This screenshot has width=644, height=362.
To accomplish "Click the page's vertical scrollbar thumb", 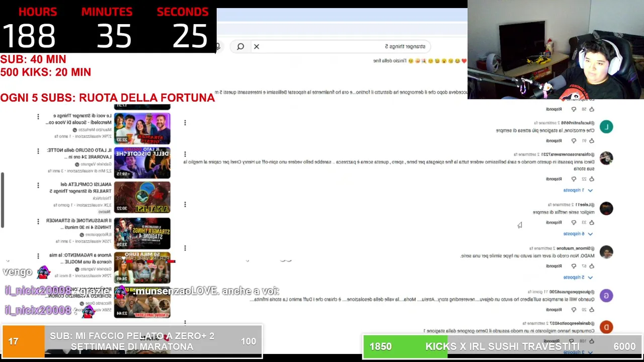I will coord(2,200).
